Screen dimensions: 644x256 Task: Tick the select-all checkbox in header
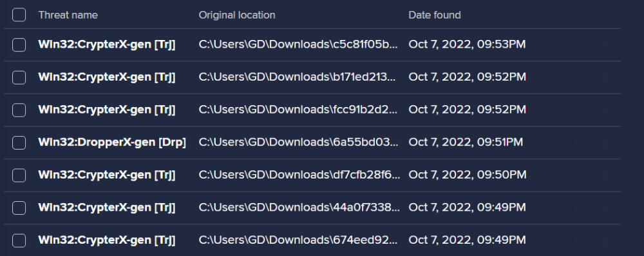19,15
